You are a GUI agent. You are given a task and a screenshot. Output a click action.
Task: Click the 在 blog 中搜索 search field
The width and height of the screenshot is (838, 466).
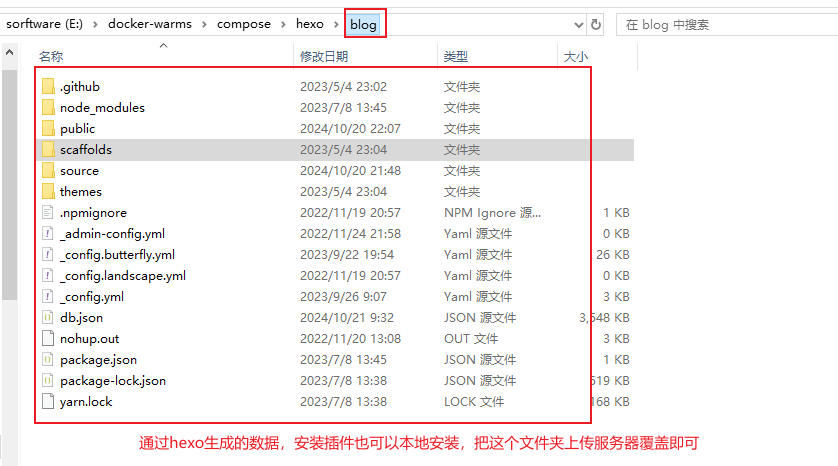tap(727, 25)
